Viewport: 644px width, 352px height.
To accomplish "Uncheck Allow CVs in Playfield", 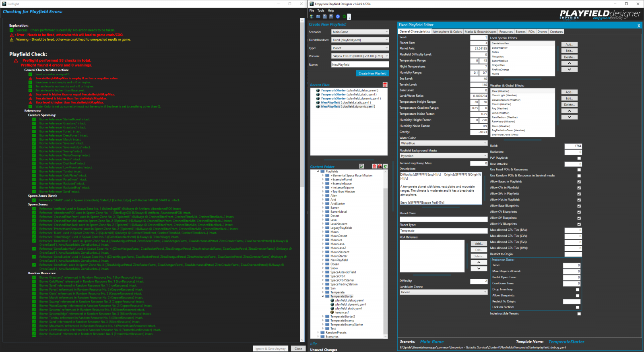I will pyautogui.click(x=579, y=188).
